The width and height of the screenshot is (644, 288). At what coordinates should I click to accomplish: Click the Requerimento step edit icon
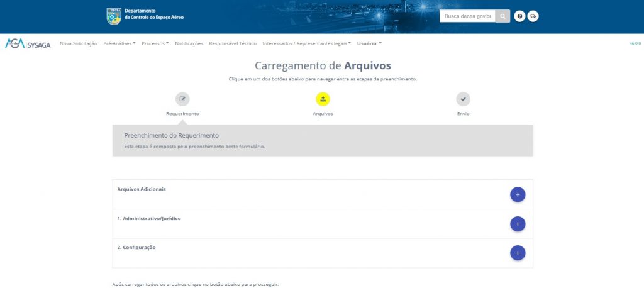point(182,99)
